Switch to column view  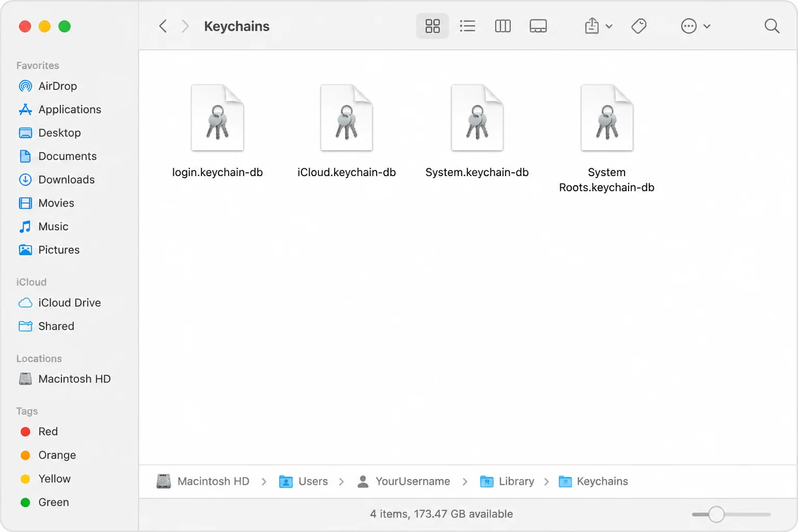coord(503,26)
